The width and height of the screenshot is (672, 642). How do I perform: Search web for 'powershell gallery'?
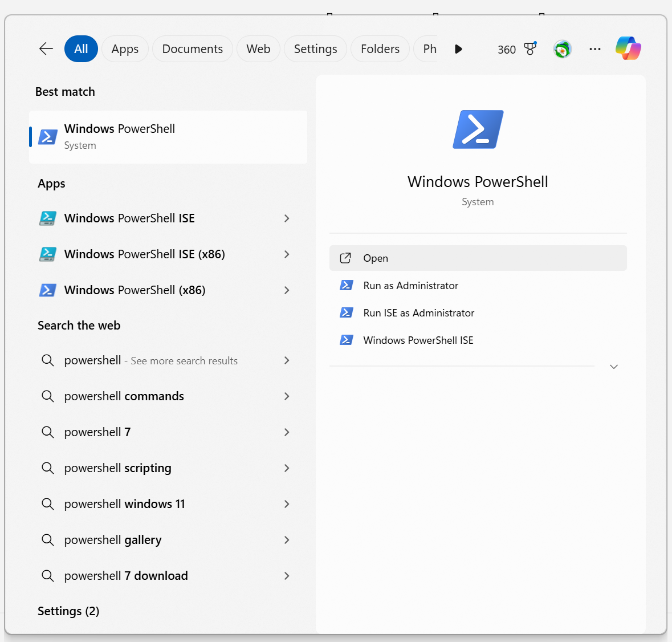(168, 540)
